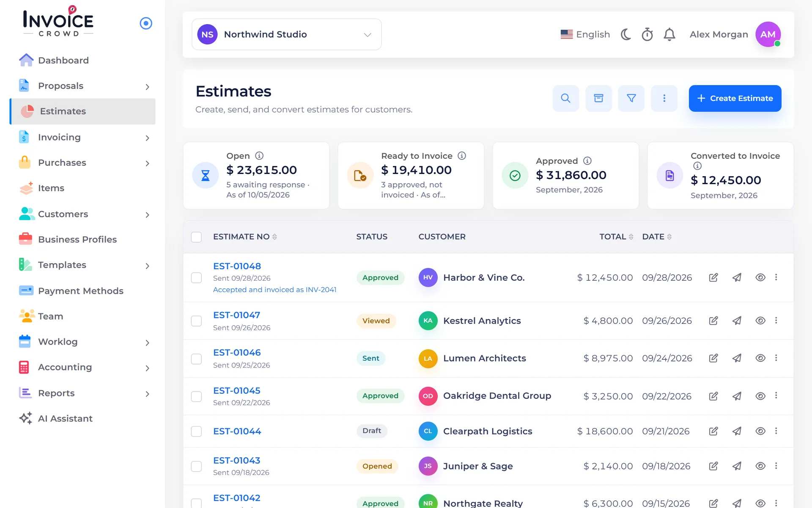Viewport: 812px width, 508px height.
Task: Send estimate EST-01048 via paper plane
Action: click(x=737, y=278)
